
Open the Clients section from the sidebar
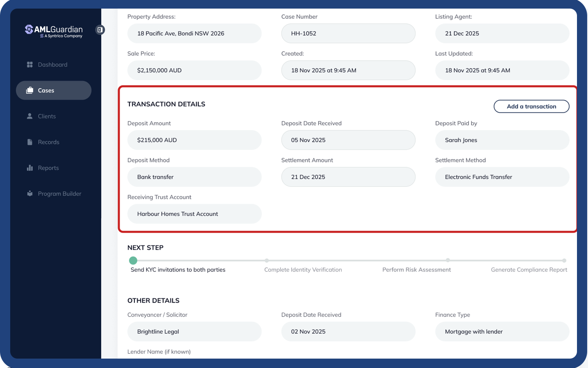pyautogui.click(x=46, y=116)
